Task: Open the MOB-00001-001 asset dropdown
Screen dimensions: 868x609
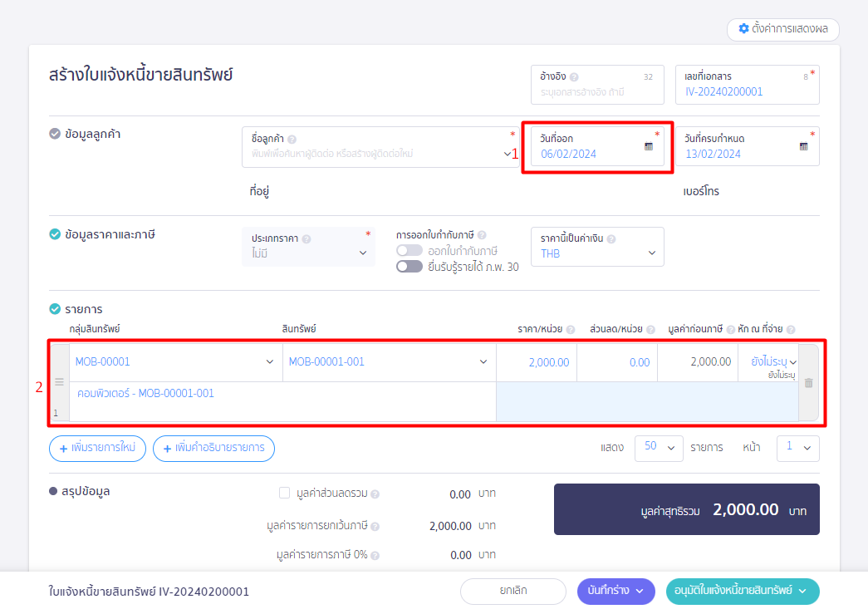Action: coord(390,362)
